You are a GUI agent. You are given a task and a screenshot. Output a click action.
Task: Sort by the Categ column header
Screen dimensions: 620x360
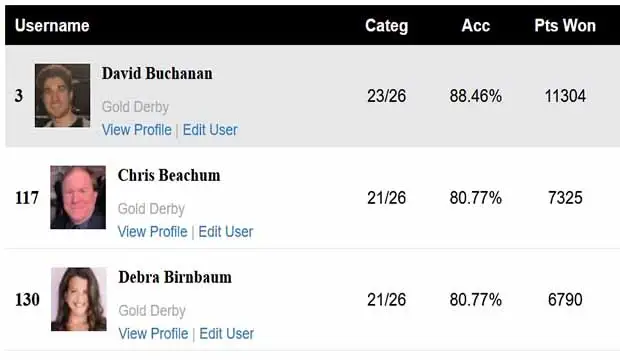(x=386, y=26)
